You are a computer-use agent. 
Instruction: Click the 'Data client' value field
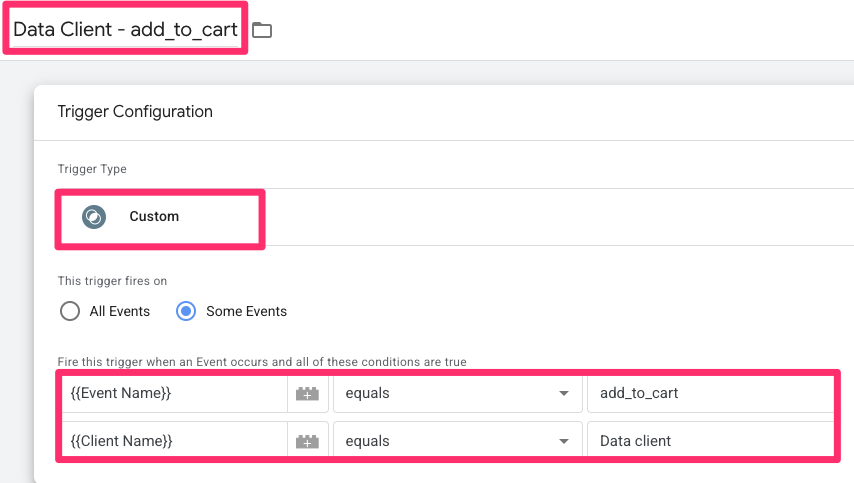[x=710, y=441]
